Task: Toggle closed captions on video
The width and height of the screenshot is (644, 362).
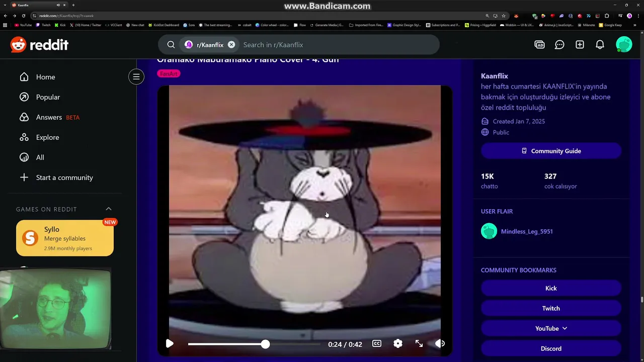Action: point(377,343)
